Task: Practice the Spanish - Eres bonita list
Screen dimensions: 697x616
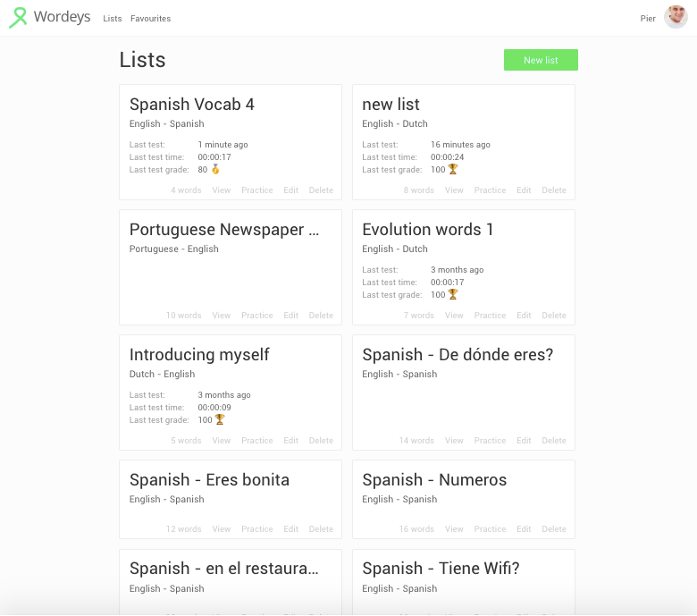Action: point(257,528)
